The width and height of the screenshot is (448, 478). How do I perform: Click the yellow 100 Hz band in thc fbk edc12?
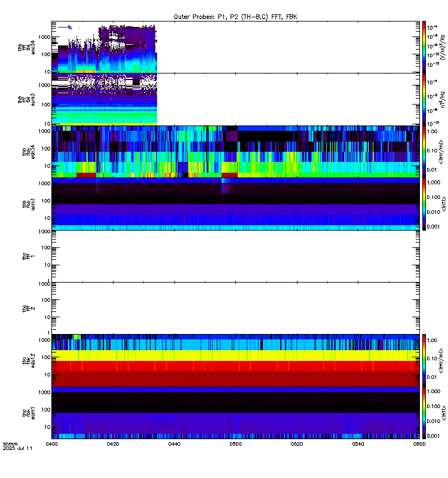click(235, 356)
